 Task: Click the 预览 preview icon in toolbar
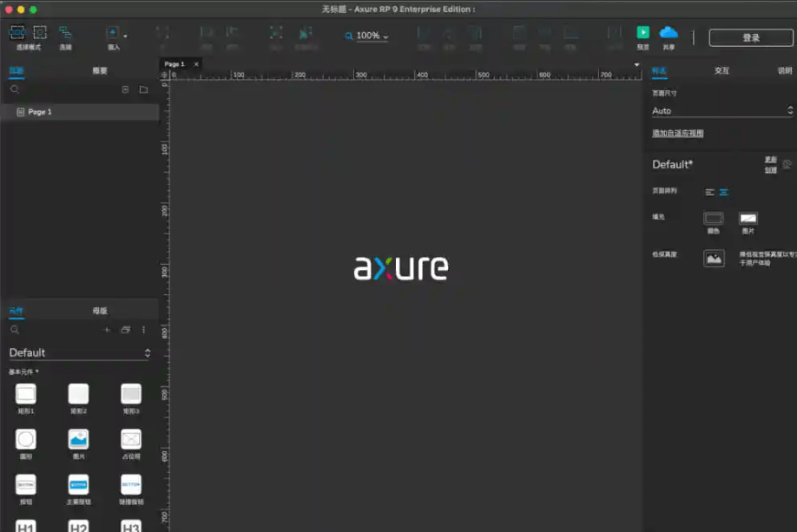[x=645, y=33]
